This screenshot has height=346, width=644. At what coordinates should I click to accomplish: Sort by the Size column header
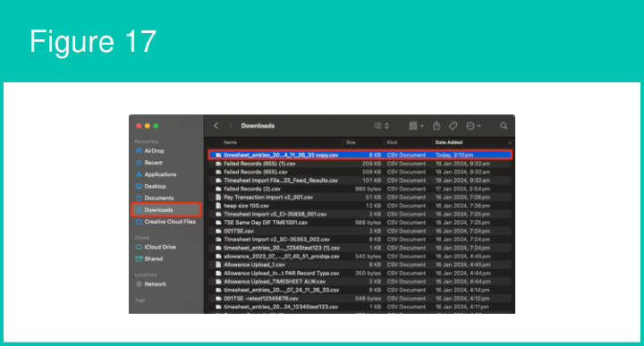coord(351,142)
